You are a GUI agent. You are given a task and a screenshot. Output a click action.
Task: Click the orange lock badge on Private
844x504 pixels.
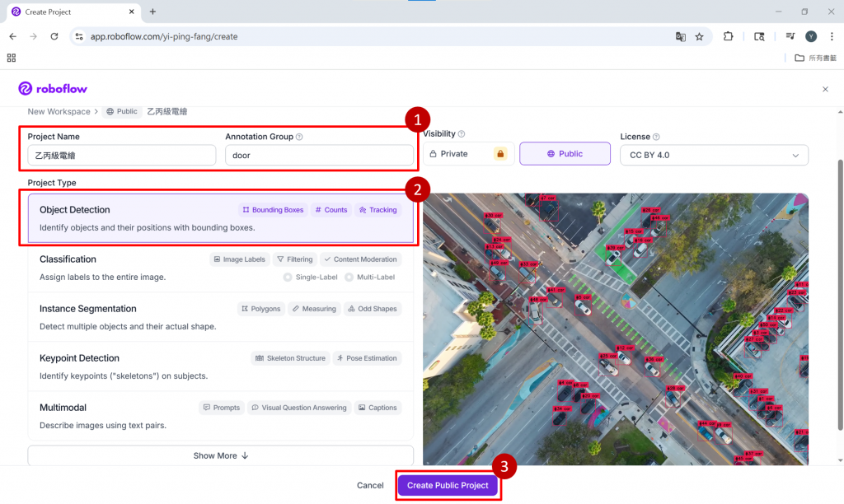tap(500, 154)
